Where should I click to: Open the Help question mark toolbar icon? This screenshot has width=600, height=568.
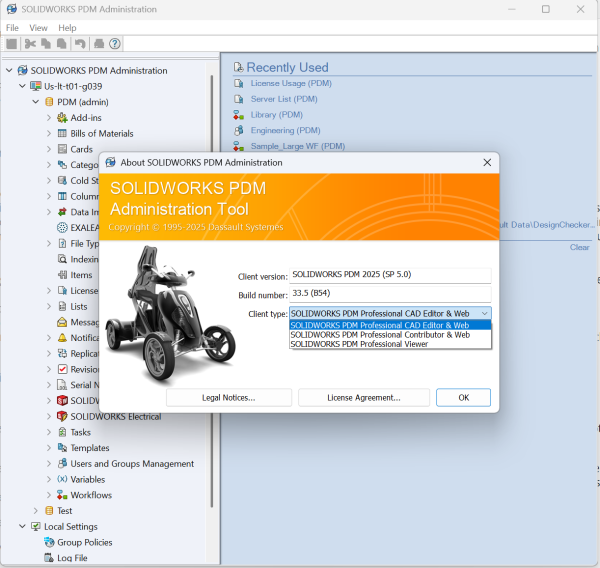coord(115,44)
